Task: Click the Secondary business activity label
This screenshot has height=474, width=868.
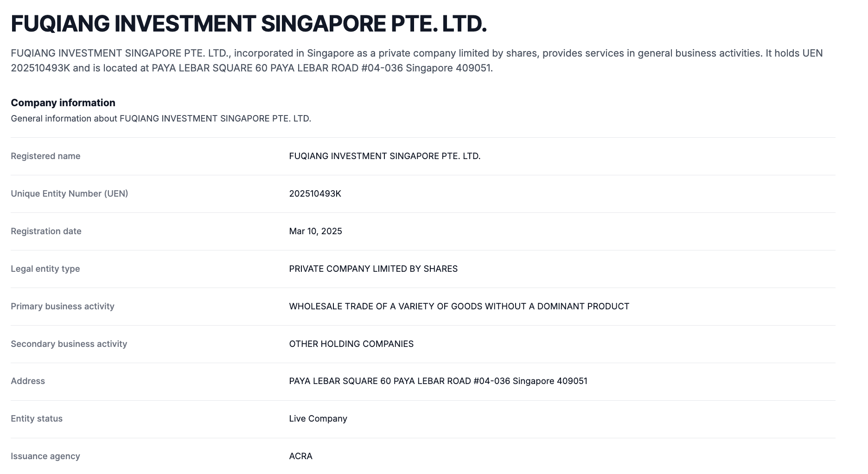Action: [69, 344]
